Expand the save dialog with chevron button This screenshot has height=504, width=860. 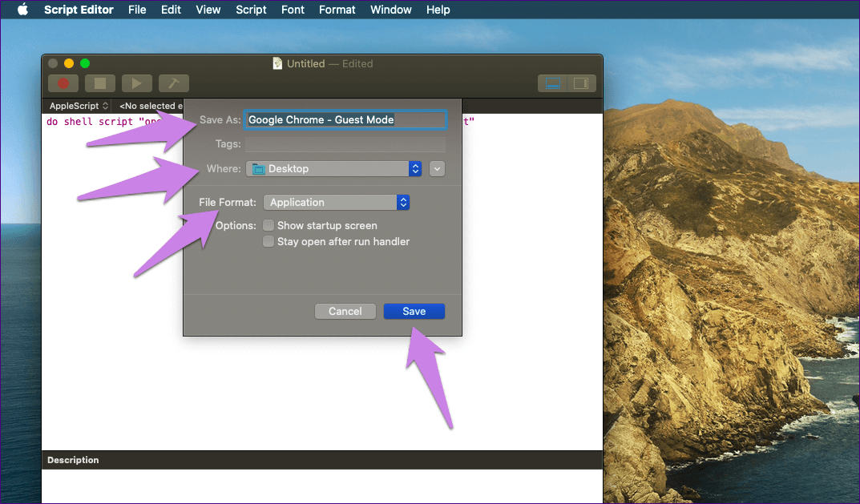[x=437, y=169]
